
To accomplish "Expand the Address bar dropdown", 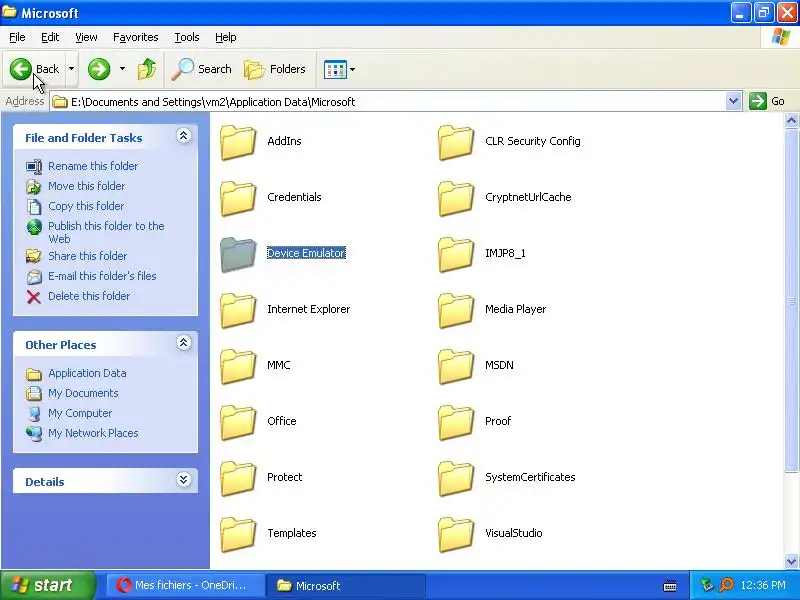I will pyautogui.click(x=733, y=102).
